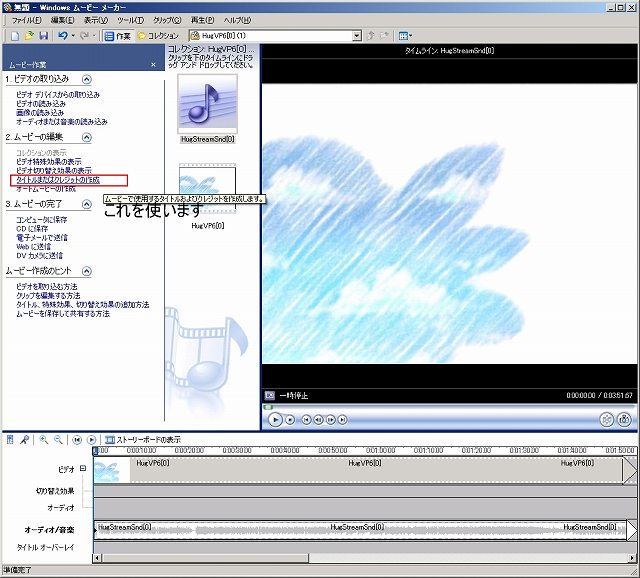Open the Redo history dropdown arrow
The image size is (640, 578).
tap(93, 36)
